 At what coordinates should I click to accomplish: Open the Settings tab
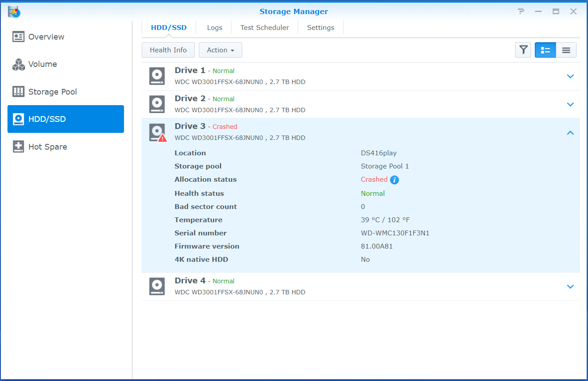pyautogui.click(x=321, y=27)
